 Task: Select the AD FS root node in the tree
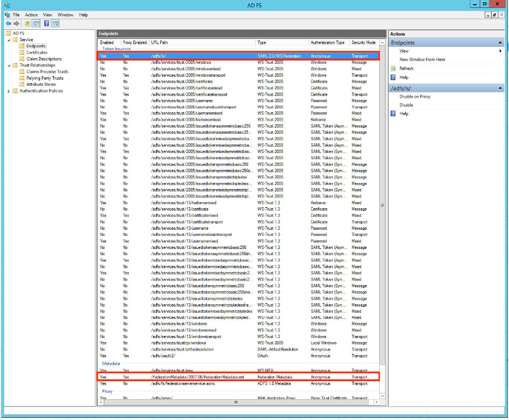tap(18, 33)
